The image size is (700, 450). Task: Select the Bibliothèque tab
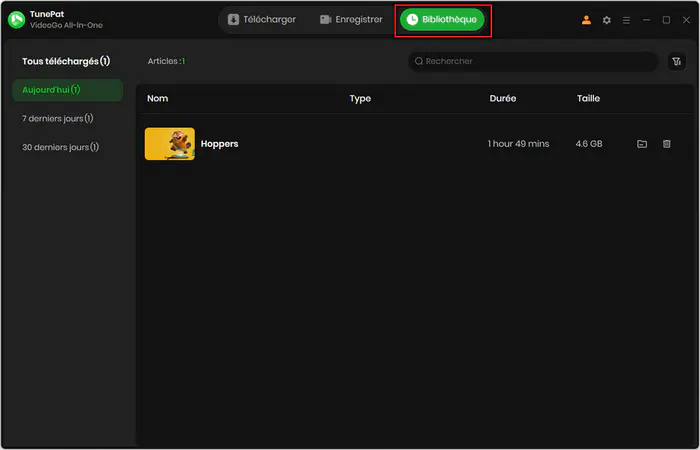coord(442,20)
